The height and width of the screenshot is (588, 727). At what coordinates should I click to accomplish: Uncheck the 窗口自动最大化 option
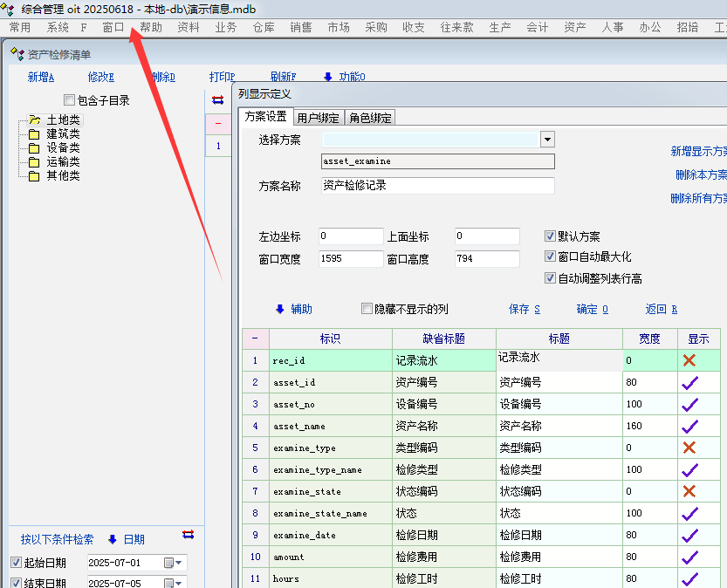[x=550, y=256]
